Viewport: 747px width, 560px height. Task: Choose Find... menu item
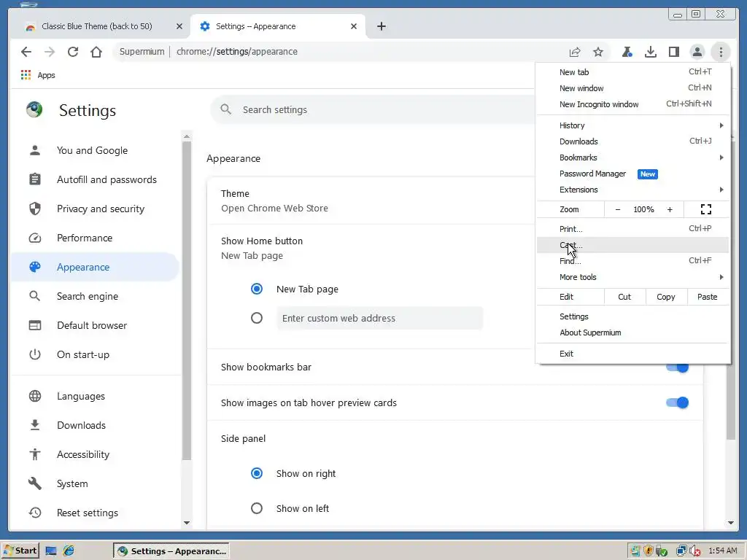tap(632, 261)
